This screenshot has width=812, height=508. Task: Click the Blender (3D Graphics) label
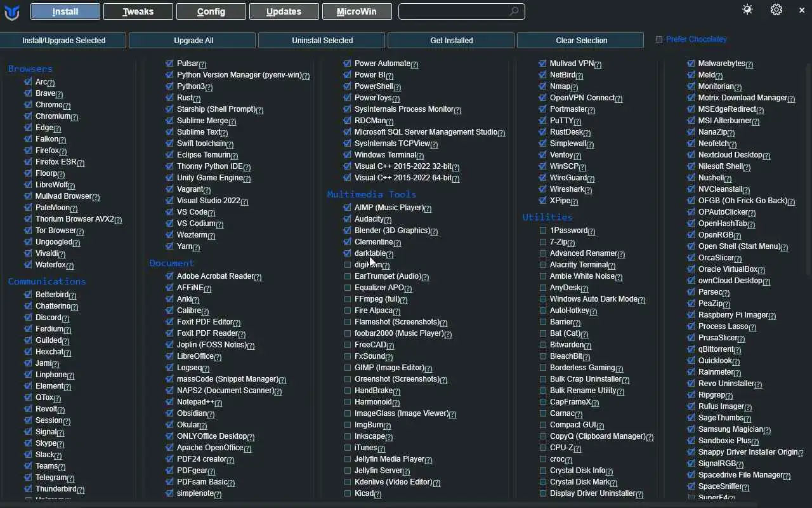[x=392, y=231]
